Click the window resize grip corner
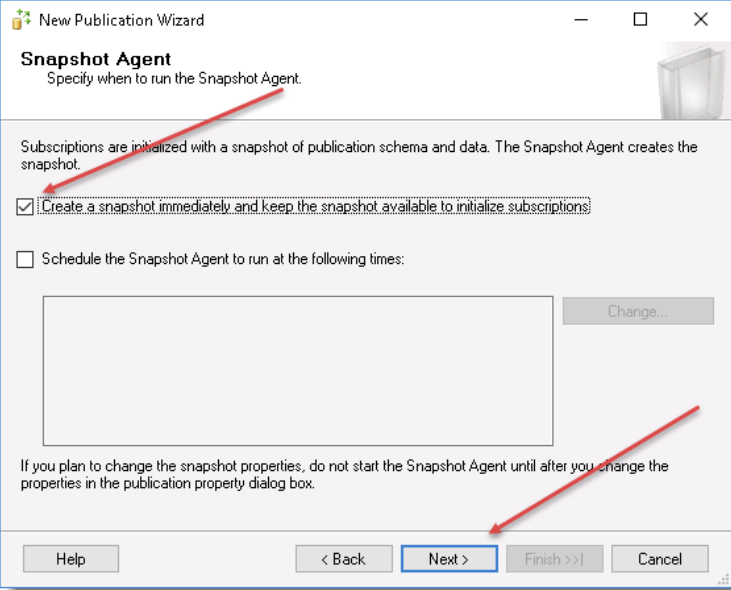 pos(723,581)
